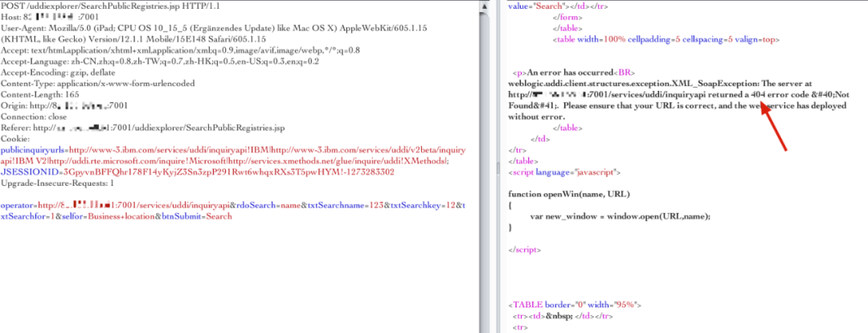
Task: Select the var new_window = window.open line
Action: coord(620,216)
